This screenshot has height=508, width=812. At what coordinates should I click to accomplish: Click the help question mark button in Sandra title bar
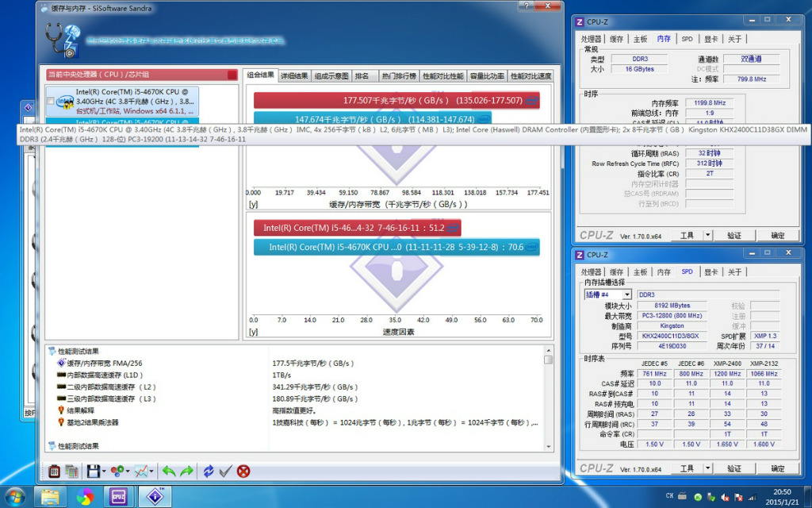(527, 6)
